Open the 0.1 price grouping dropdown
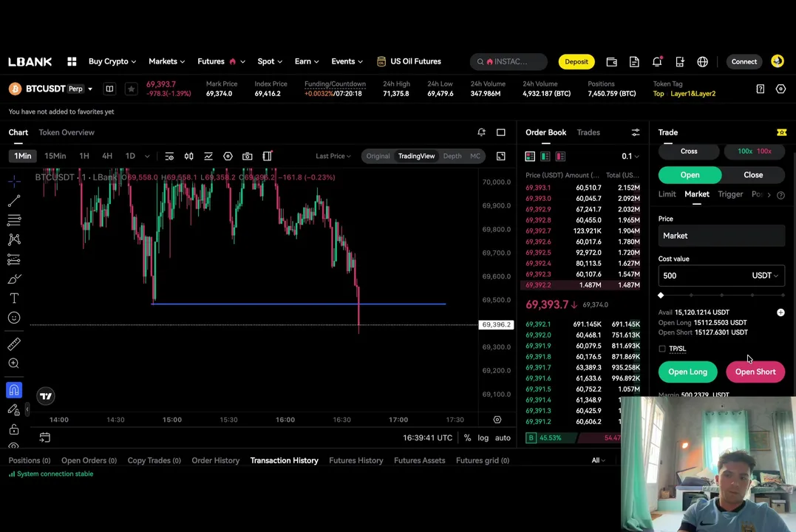 (x=630, y=157)
